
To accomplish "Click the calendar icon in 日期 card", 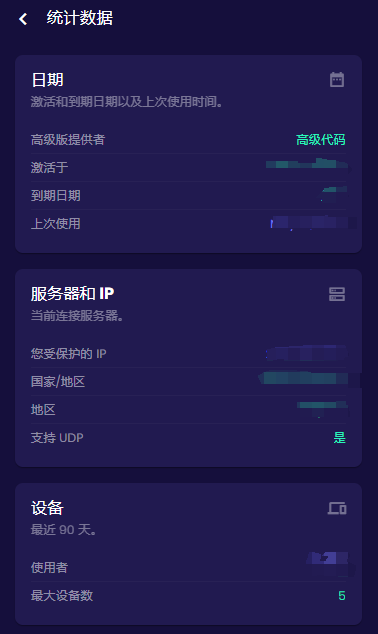I will (x=337, y=80).
